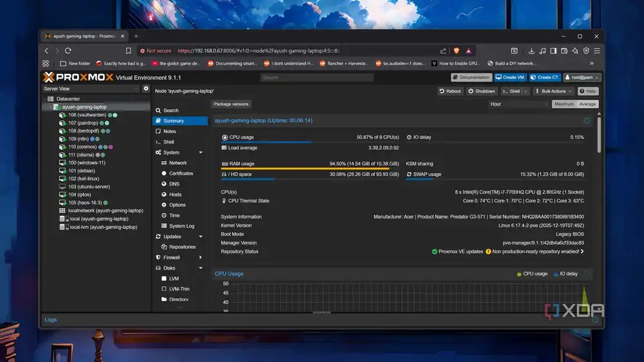Click the share icon in the address bar

point(443,50)
